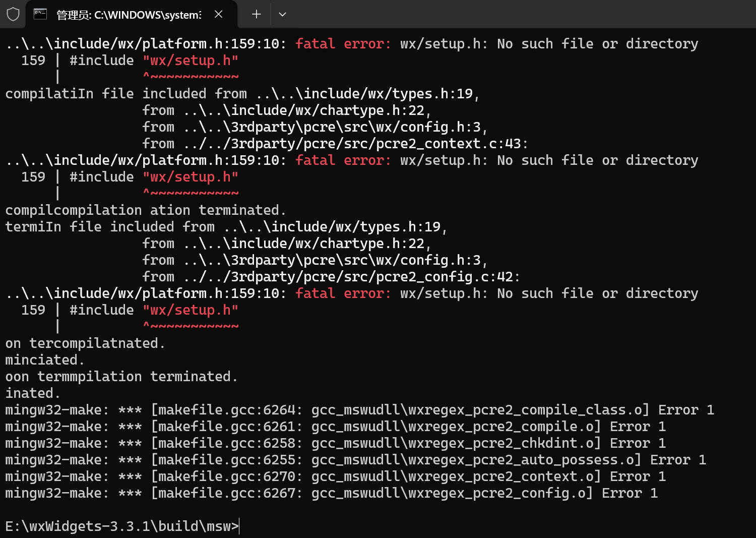This screenshot has width=756, height=538.
Task: Click the E:\wxWidgets-3.3.1\build\msw> prompt line
Action: (122, 526)
